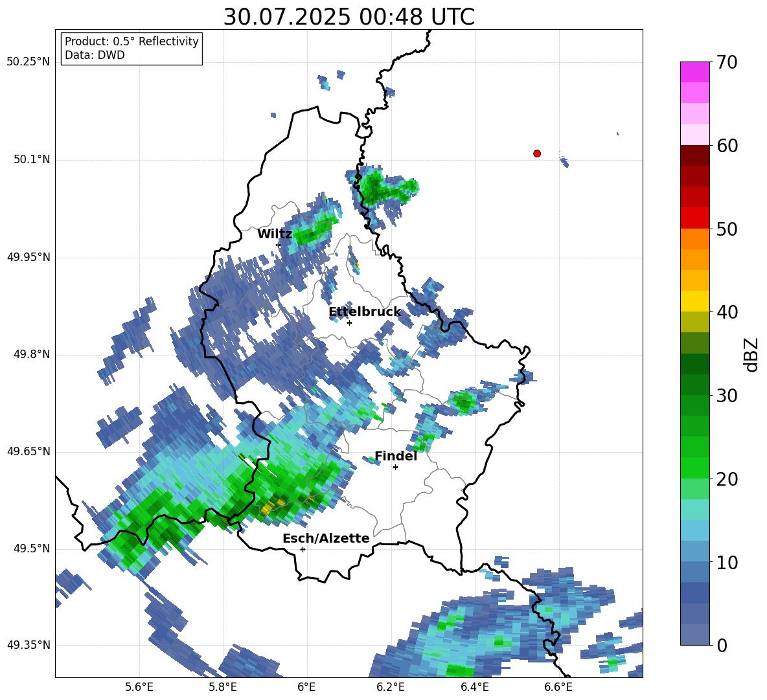Screen dimensions: 767x700
Task: Click the title '30.07.2025 00:48 UTC'
Action: pyautogui.click(x=349, y=17)
